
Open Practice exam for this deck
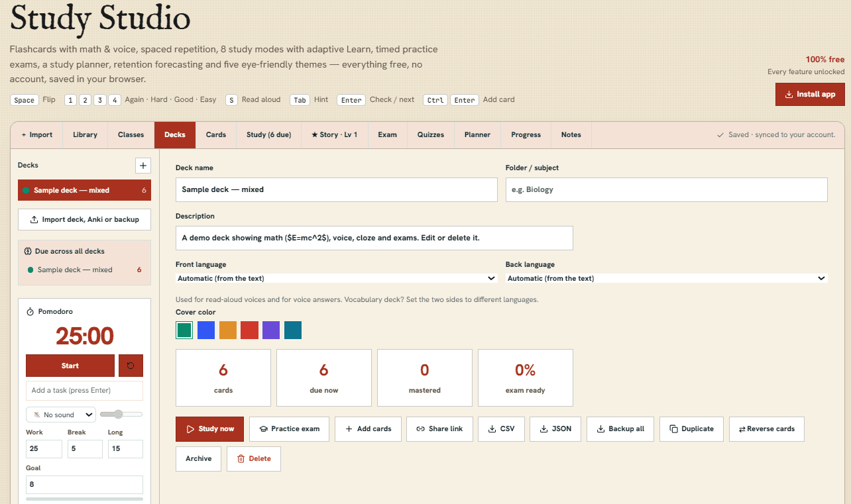(289, 428)
